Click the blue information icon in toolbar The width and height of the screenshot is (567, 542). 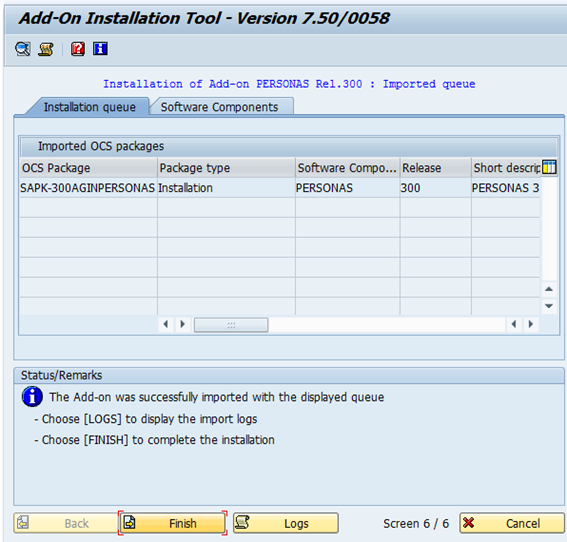pos(100,48)
